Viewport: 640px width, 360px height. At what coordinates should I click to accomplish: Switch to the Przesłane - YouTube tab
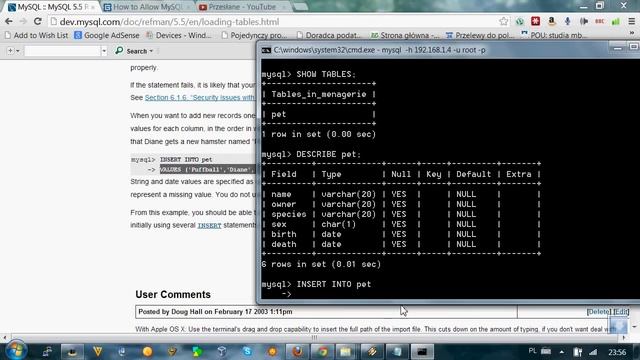point(242,7)
